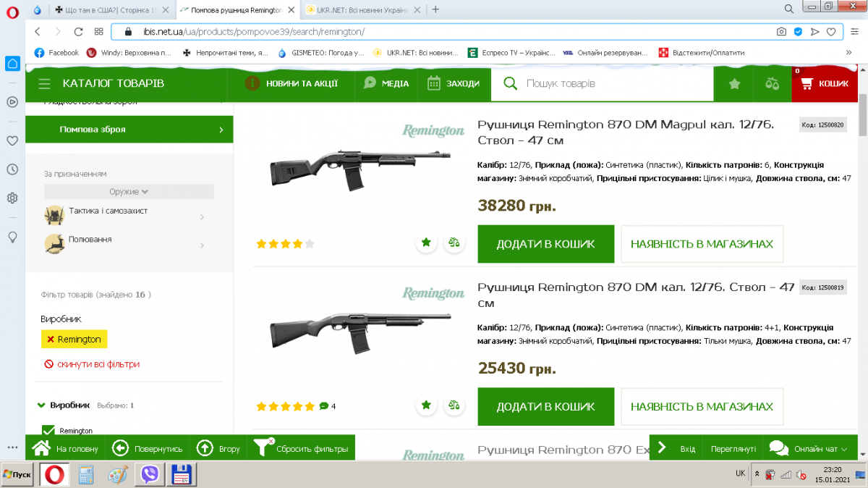Open the sidebar History clock icon
Viewport: 868px width, 488px height.
pyautogui.click(x=12, y=169)
